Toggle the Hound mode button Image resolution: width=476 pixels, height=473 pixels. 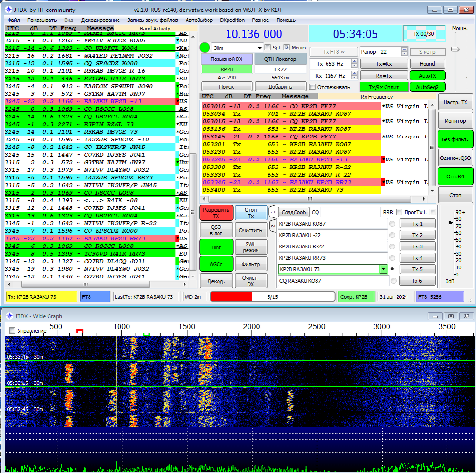[427, 64]
